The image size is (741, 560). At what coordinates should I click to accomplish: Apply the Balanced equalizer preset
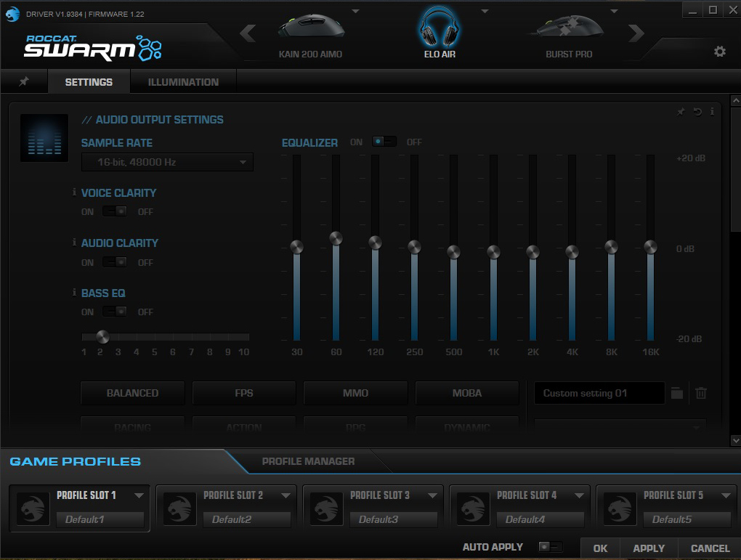click(132, 393)
